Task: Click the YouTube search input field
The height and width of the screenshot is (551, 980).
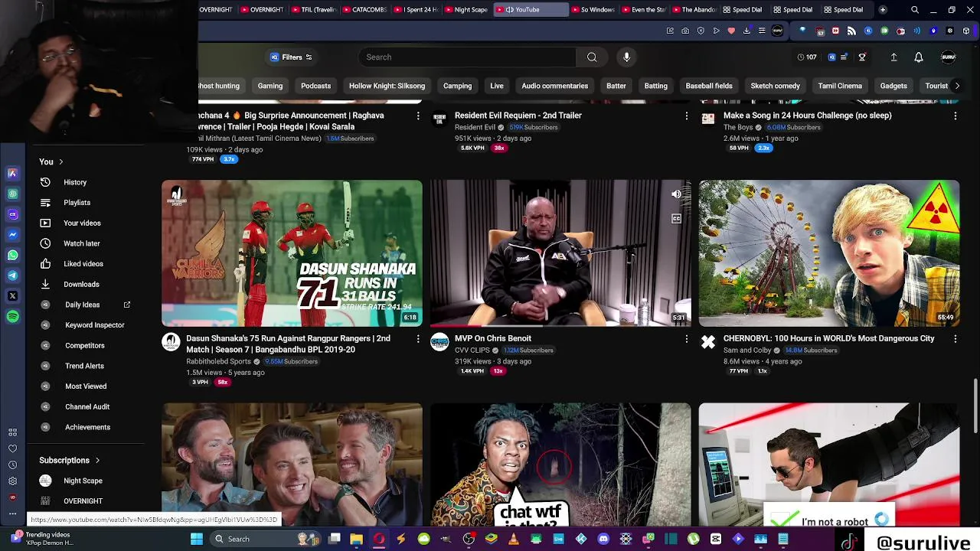Action: 467,57
